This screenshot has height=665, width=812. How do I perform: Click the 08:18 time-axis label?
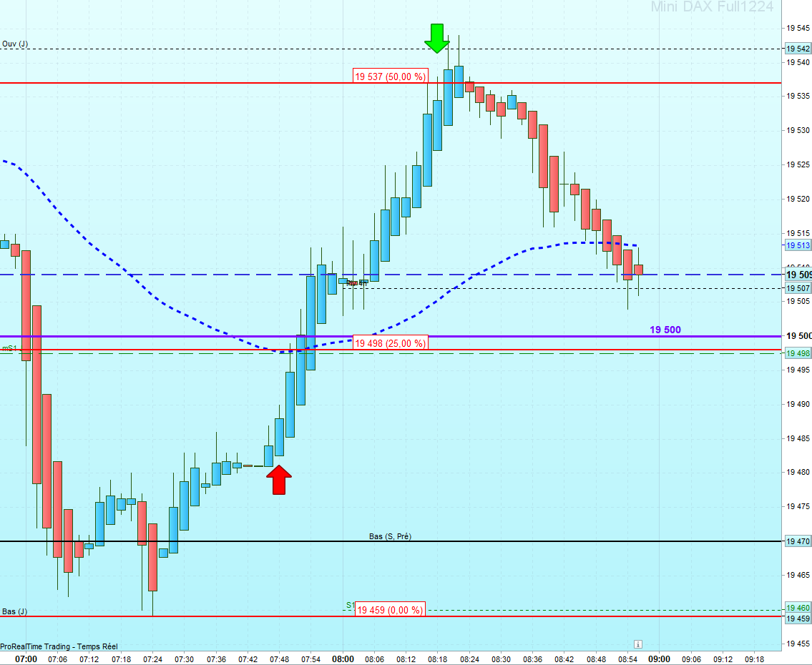click(438, 659)
